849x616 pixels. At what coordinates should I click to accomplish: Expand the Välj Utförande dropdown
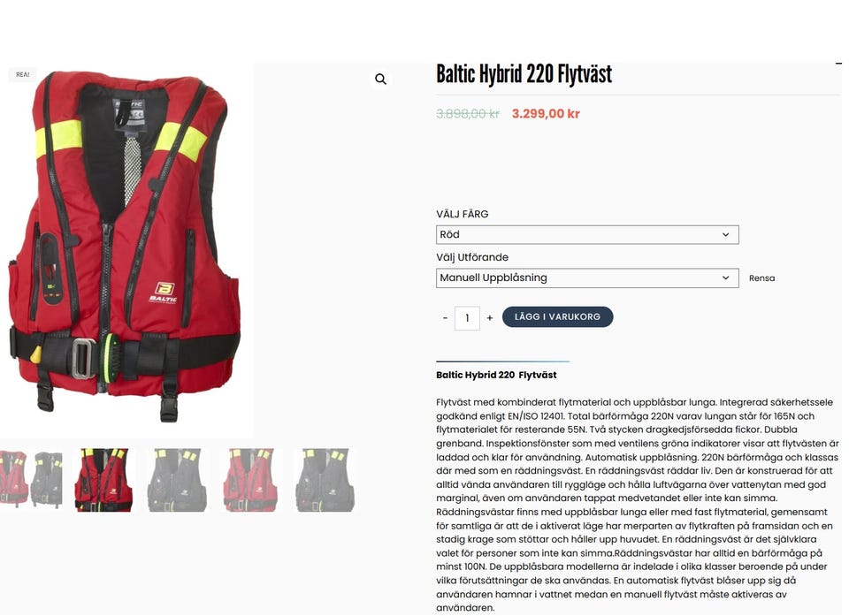(x=587, y=278)
